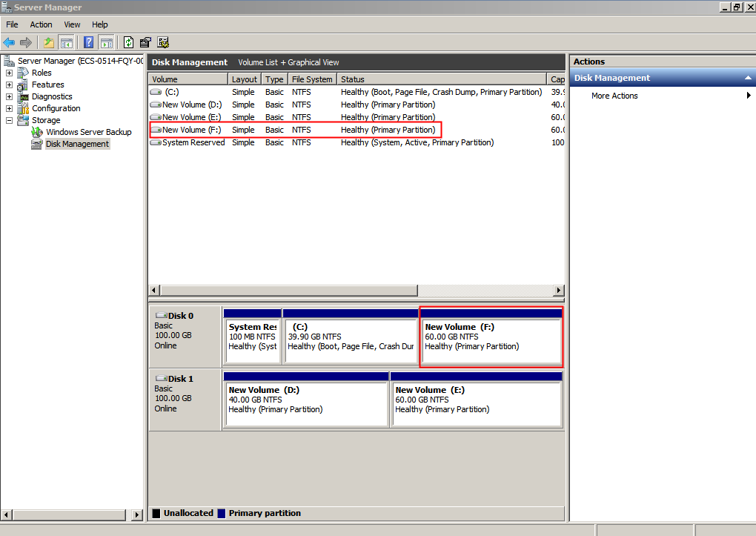Click the Up One Level folder icon
Image resolution: width=756 pixels, height=536 pixels.
49,42
